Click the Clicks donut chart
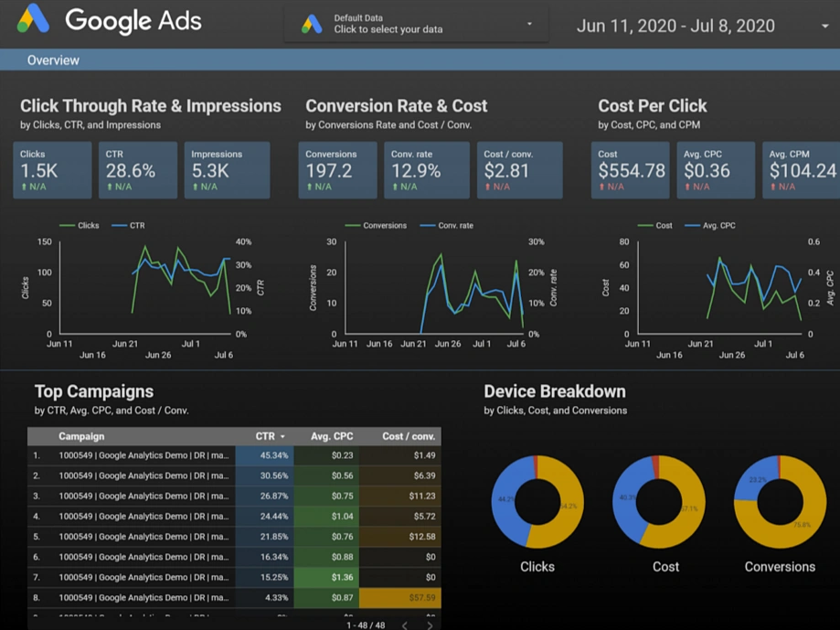This screenshot has height=630, width=840. [537, 502]
